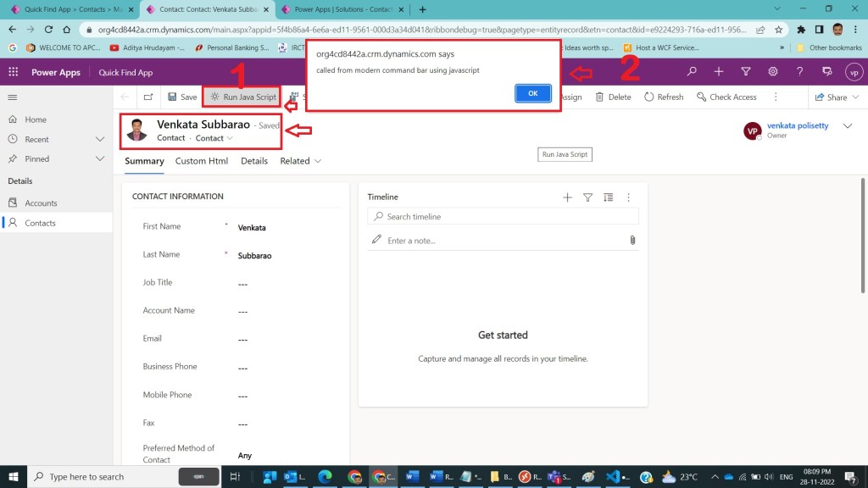Screen dimensions: 868x488
Task: Switch to the Details tab
Action: (x=254, y=161)
